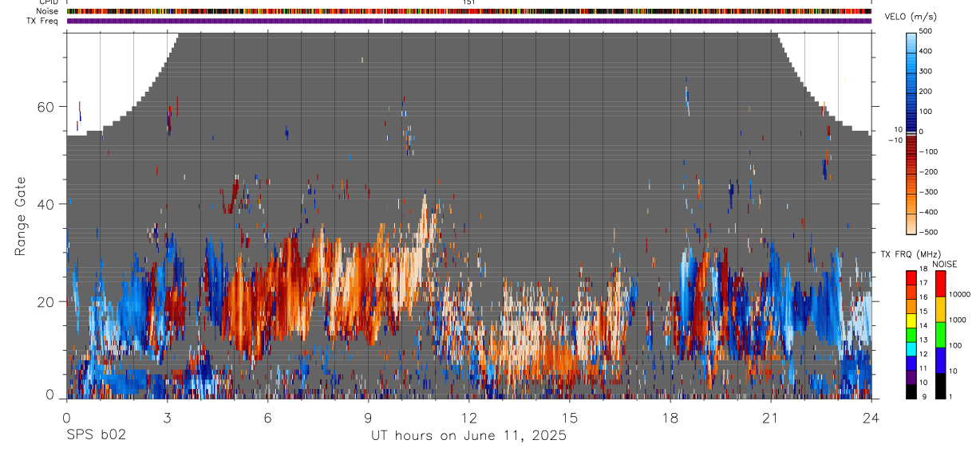
Task: Click the 'TX Freq' row label
Action: tap(42, 21)
